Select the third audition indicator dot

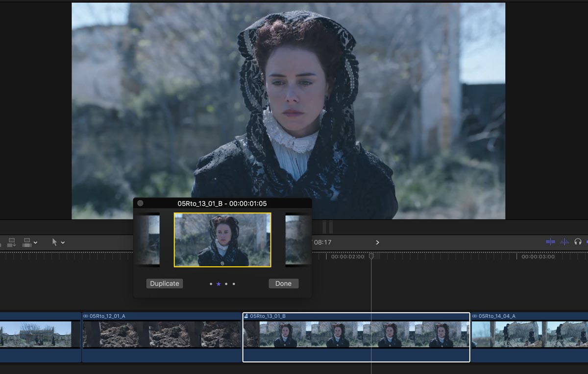click(x=226, y=284)
